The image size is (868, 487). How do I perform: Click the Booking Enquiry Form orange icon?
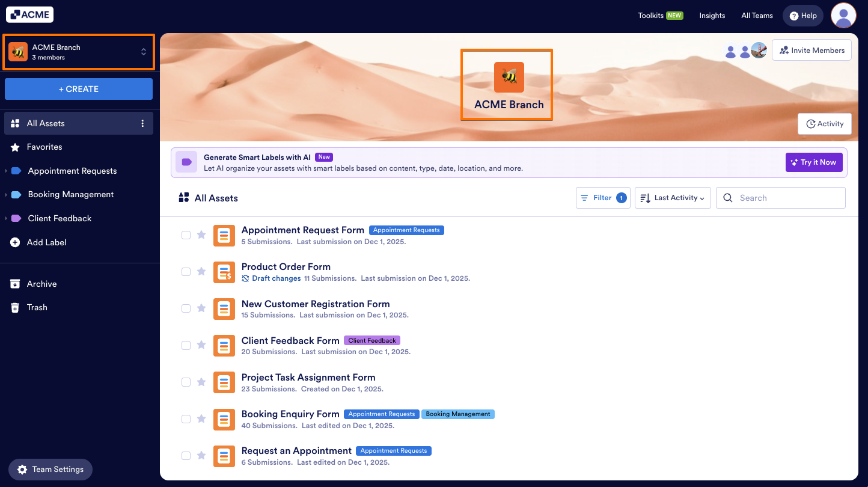(224, 418)
